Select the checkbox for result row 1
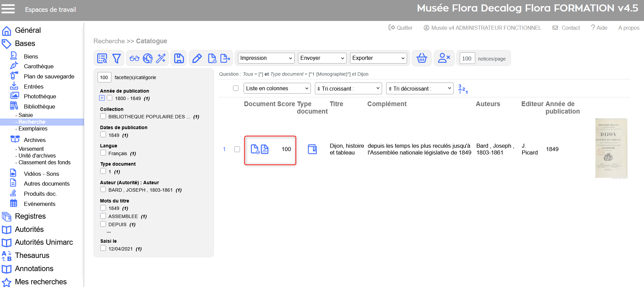The height and width of the screenshot is (287, 644). [237, 149]
